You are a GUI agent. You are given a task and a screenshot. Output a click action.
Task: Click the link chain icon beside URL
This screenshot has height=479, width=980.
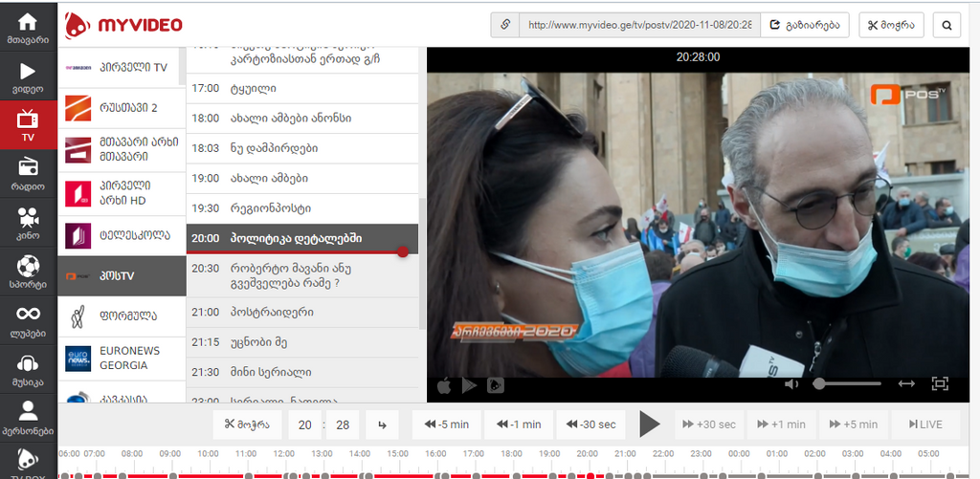coord(505,25)
